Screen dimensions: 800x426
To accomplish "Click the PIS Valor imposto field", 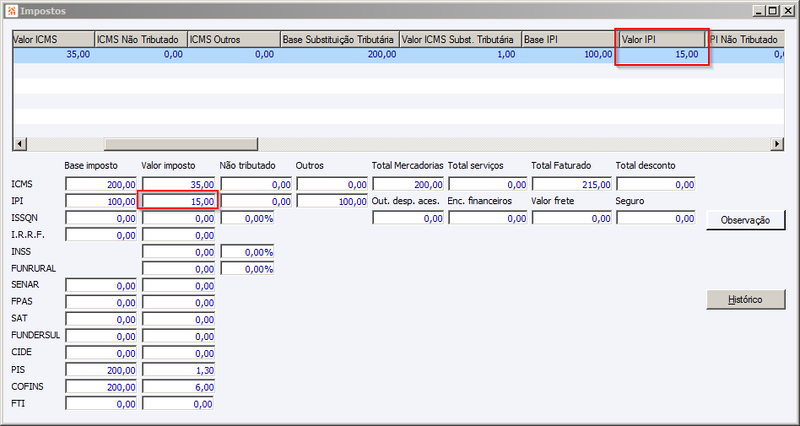I will point(179,370).
